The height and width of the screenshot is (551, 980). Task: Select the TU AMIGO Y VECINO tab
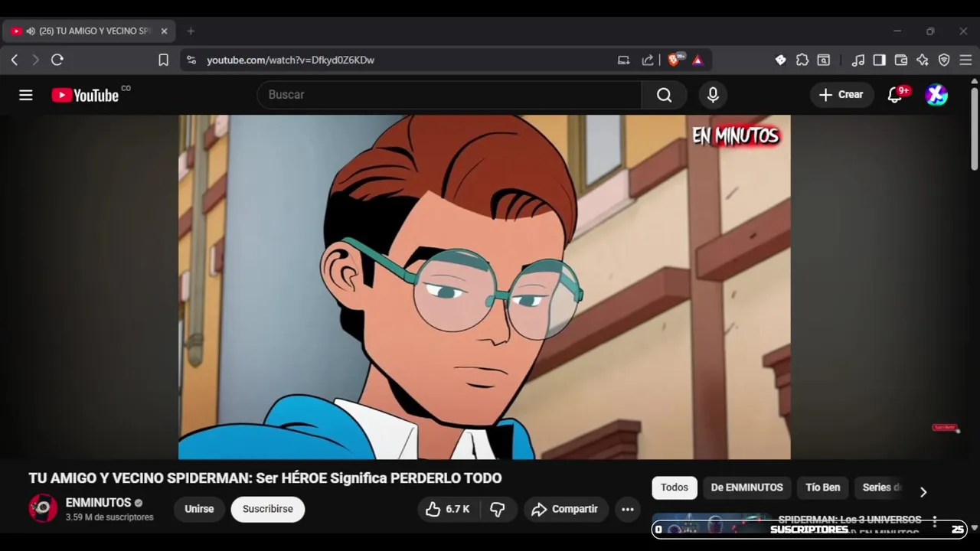pos(90,31)
